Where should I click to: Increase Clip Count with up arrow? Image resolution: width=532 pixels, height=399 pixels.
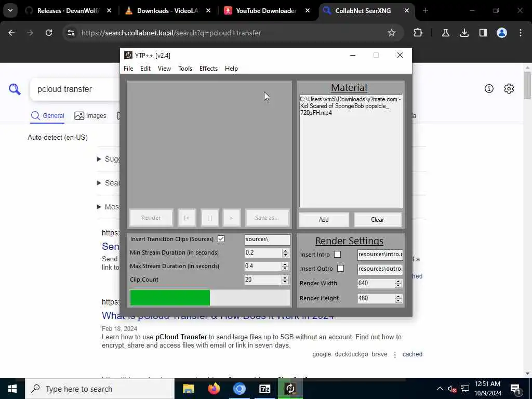(285, 277)
